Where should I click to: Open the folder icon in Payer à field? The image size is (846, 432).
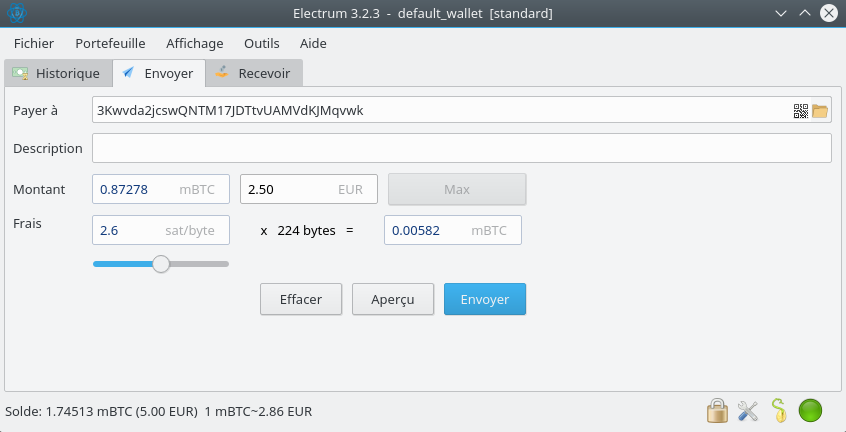pyautogui.click(x=820, y=111)
